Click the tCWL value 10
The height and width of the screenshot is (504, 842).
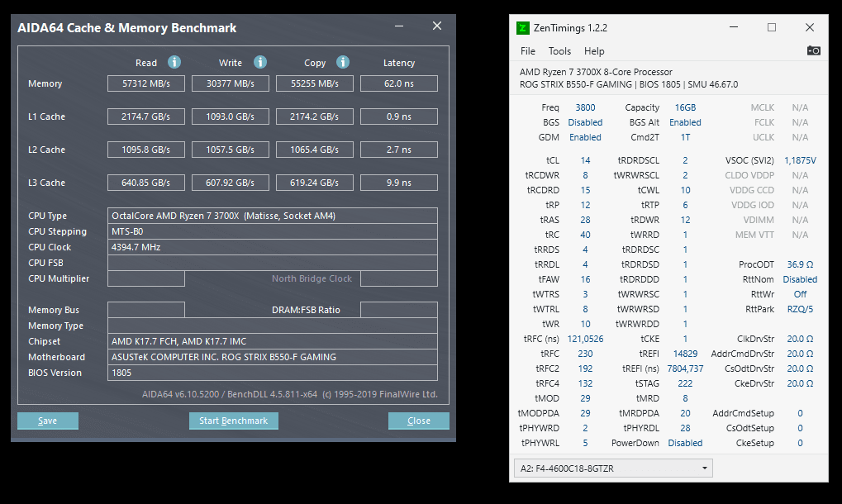685,190
